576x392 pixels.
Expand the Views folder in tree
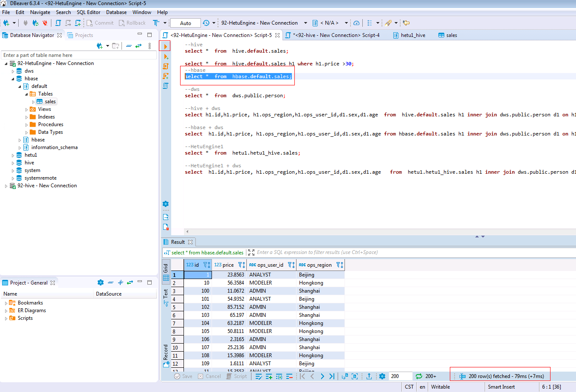[26, 110]
